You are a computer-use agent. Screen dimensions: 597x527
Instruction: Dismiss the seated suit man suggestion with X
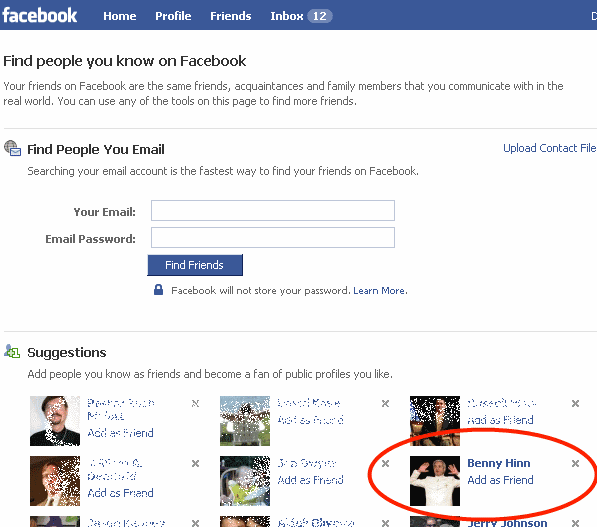click(575, 403)
